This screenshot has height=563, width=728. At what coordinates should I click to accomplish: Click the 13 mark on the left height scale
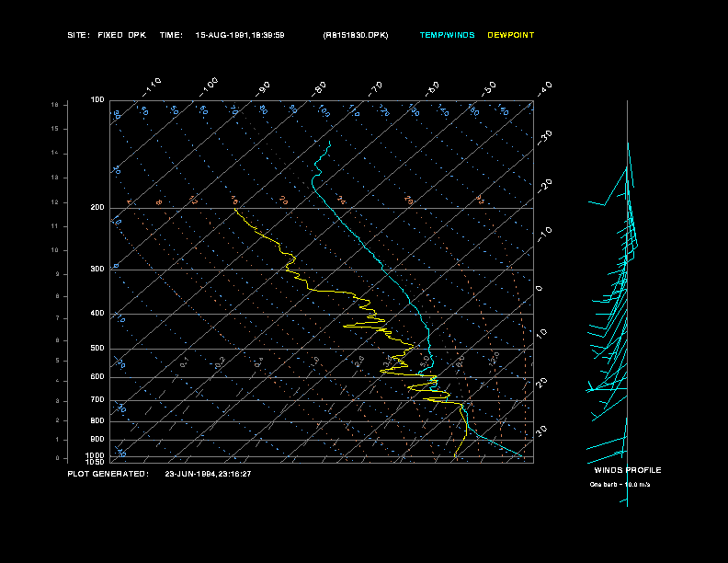pyautogui.click(x=55, y=178)
